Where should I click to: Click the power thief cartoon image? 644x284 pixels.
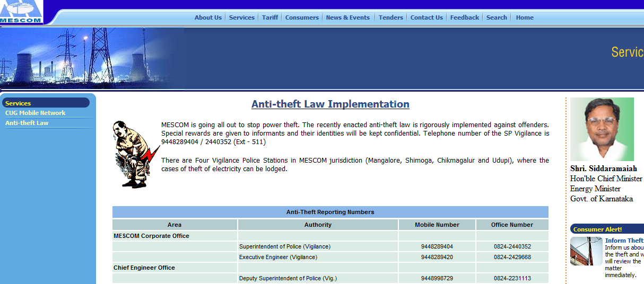click(x=136, y=154)
